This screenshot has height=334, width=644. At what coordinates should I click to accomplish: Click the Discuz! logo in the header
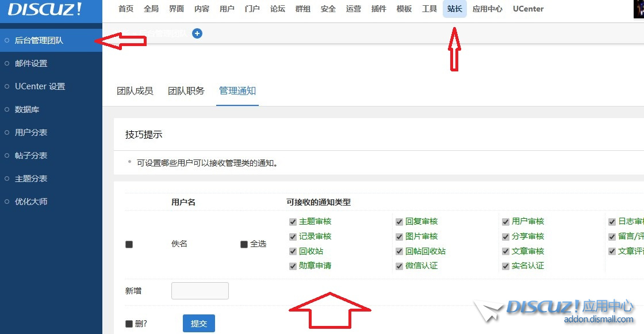coord(45,9)
